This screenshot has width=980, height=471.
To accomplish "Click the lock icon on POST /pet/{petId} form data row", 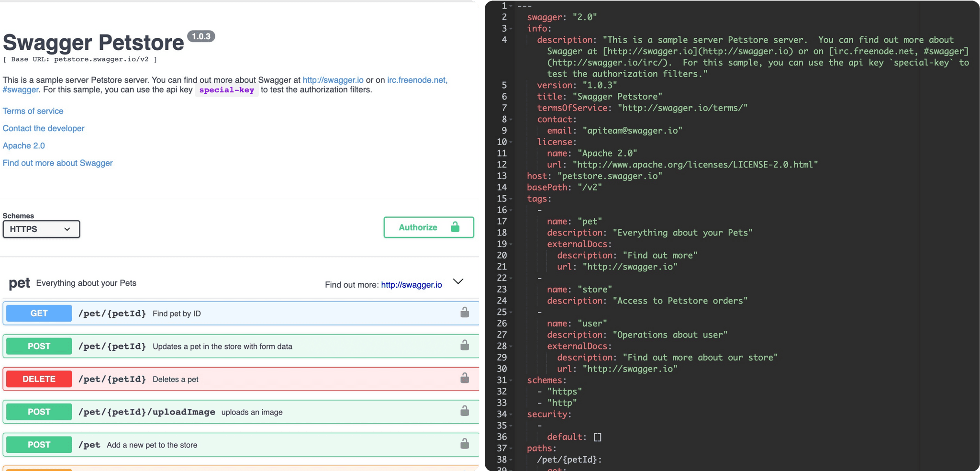I will click(x=464, y=345).
